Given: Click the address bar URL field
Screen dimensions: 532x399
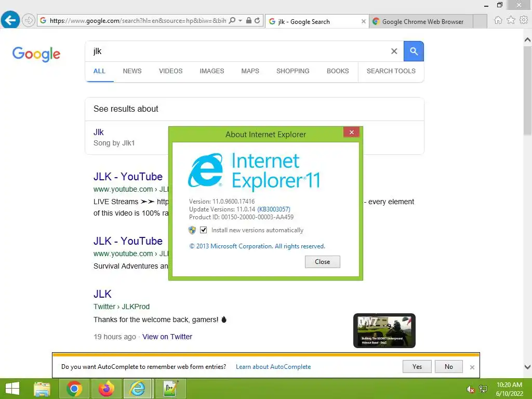Looking at the screenshot, I should click(x=137, y=21).
